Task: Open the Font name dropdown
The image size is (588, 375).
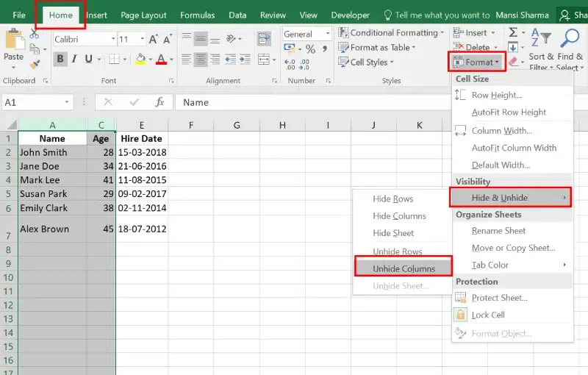Action: (x=113, y=39)
